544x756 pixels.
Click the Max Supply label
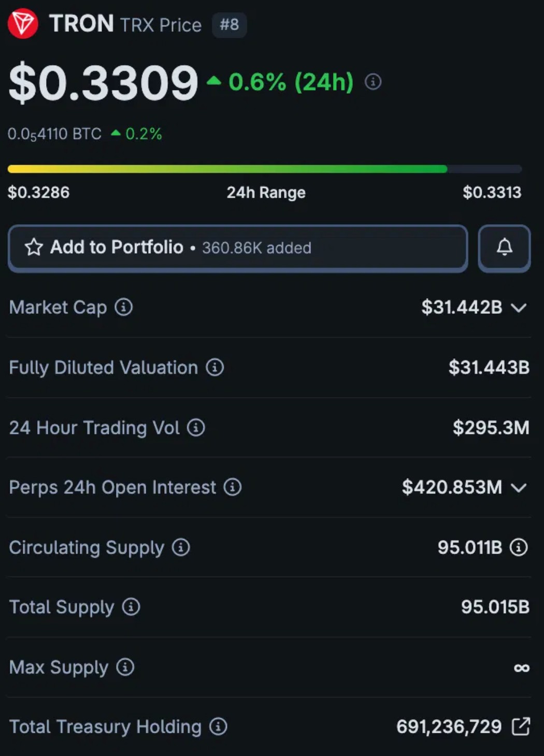59,667
